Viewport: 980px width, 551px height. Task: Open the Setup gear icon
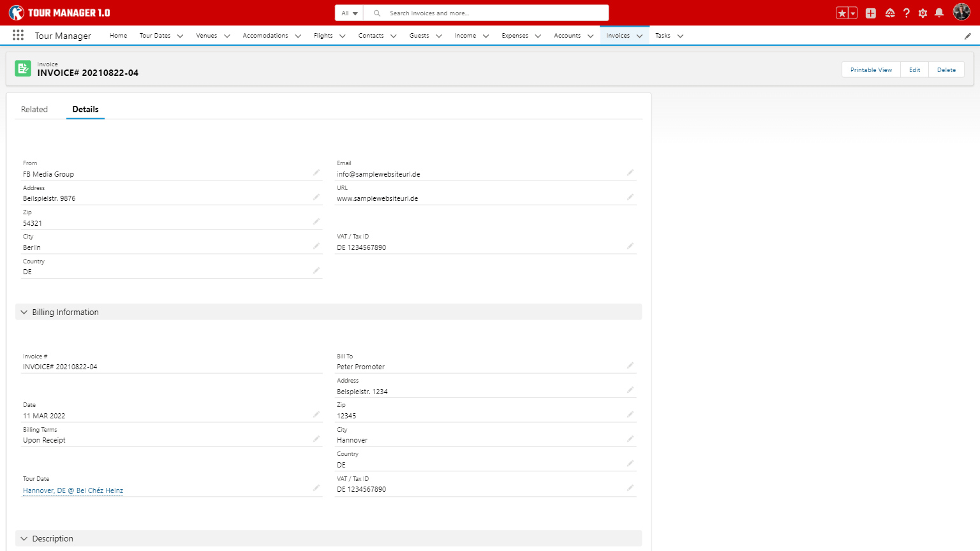click(x=923, y=13)
